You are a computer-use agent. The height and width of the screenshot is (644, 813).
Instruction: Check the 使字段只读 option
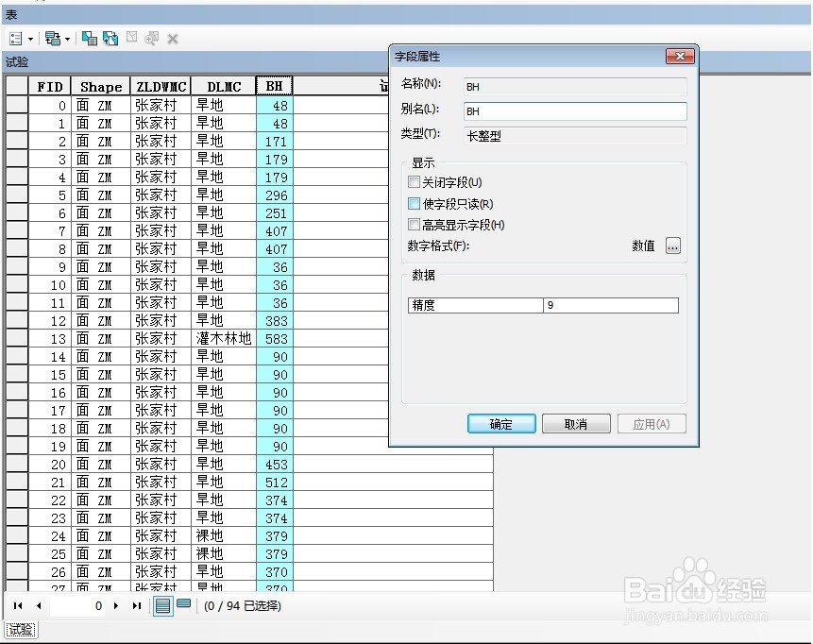(415, 203)
